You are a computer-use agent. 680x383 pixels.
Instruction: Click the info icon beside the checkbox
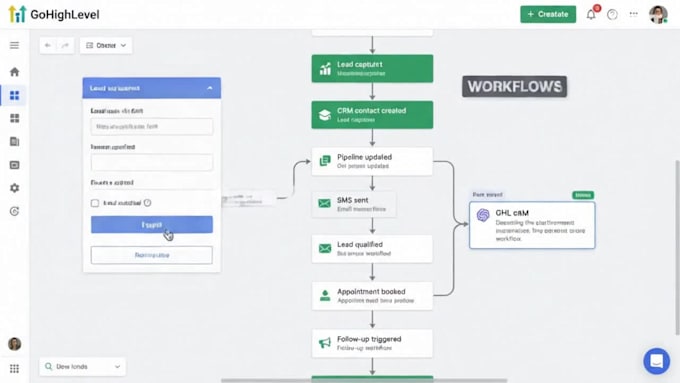[147, 203]
